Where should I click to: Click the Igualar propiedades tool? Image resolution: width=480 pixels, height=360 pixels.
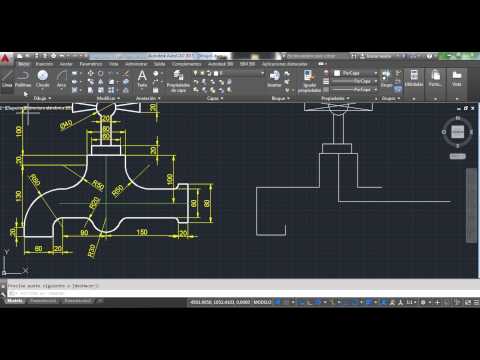[x=309, y=81]
